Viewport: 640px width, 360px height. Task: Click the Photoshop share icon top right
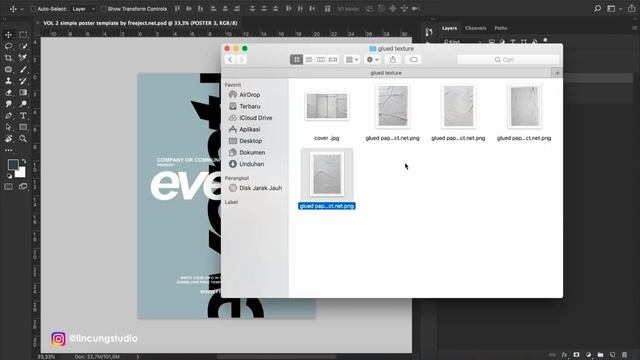631,9
